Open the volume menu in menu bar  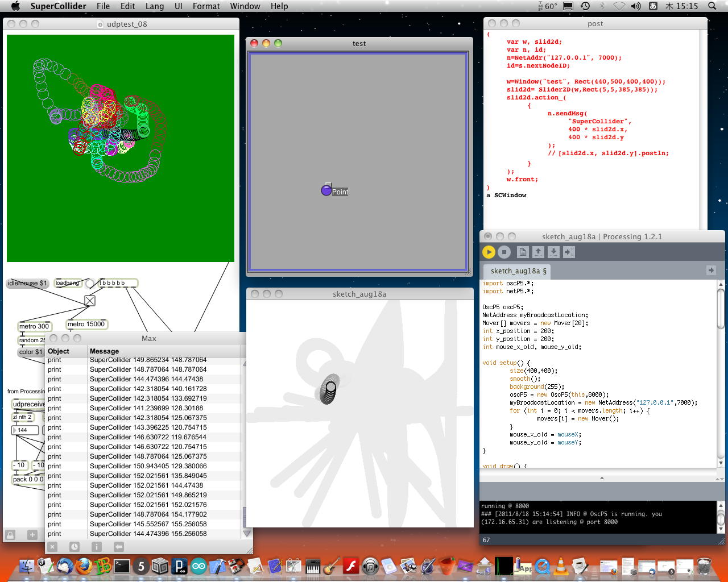pos(636,6)
